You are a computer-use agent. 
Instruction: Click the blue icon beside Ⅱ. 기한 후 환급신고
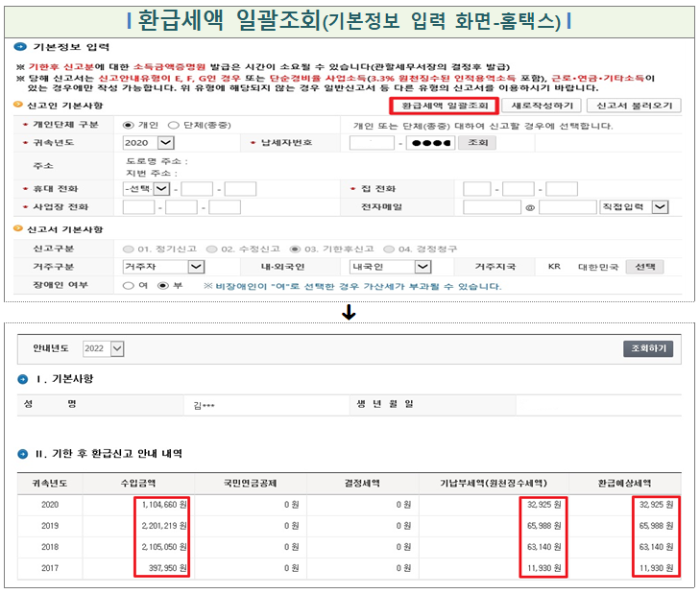(x=22, y=454)
